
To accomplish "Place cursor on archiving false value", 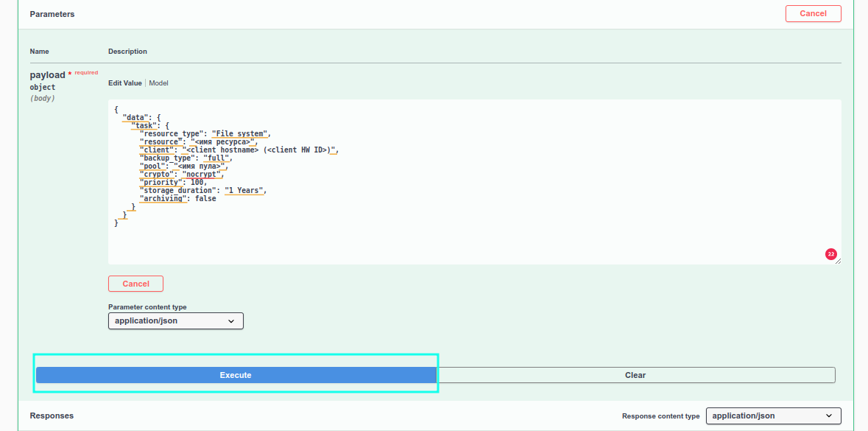I will coord(205,199).
